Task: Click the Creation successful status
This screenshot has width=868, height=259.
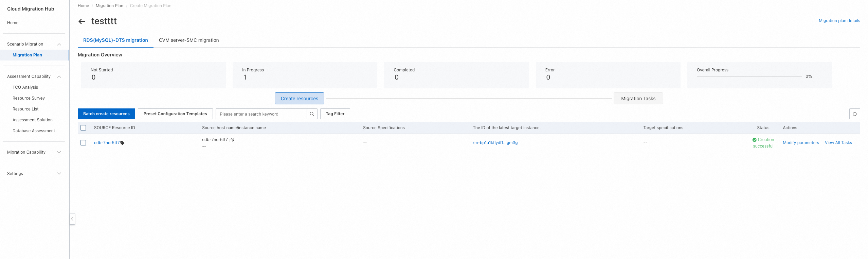Action: point(763,143)
